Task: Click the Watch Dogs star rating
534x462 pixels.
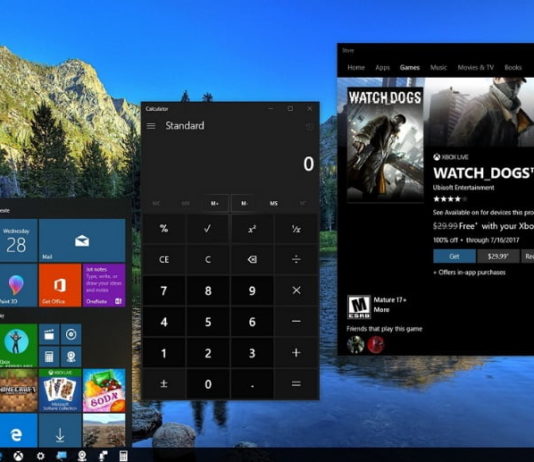Action: (450, 199)
